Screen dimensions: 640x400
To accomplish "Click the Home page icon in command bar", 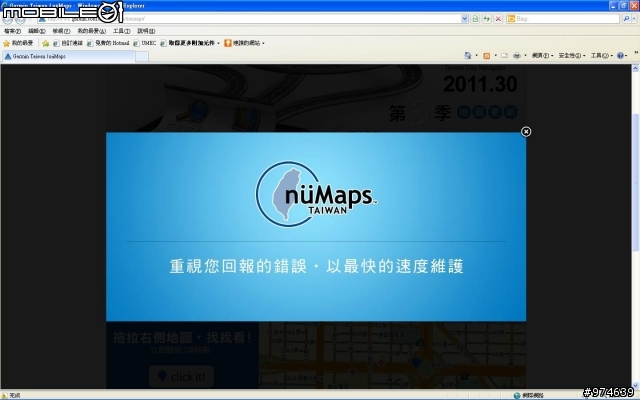I will click(468, 56).
